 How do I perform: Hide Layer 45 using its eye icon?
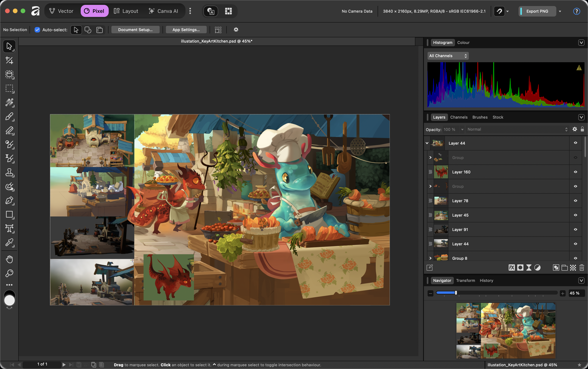click(575, 215)
